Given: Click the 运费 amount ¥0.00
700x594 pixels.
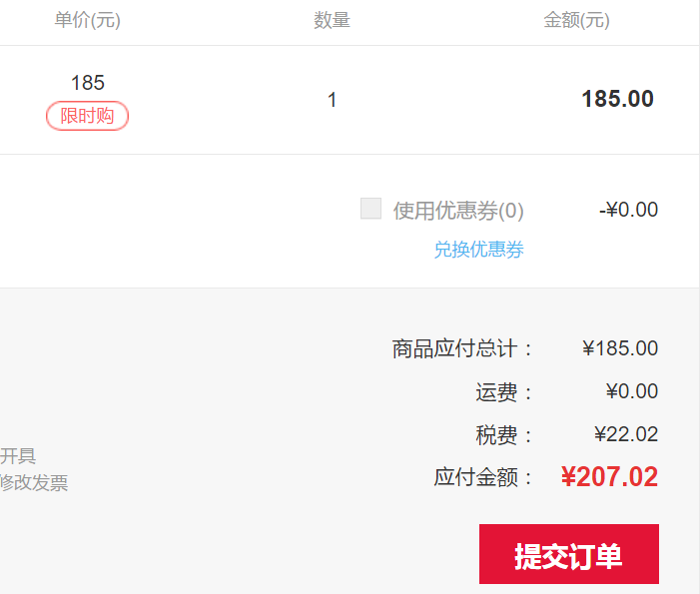Looking at the screenshot, I should click(x=632, y=391).
